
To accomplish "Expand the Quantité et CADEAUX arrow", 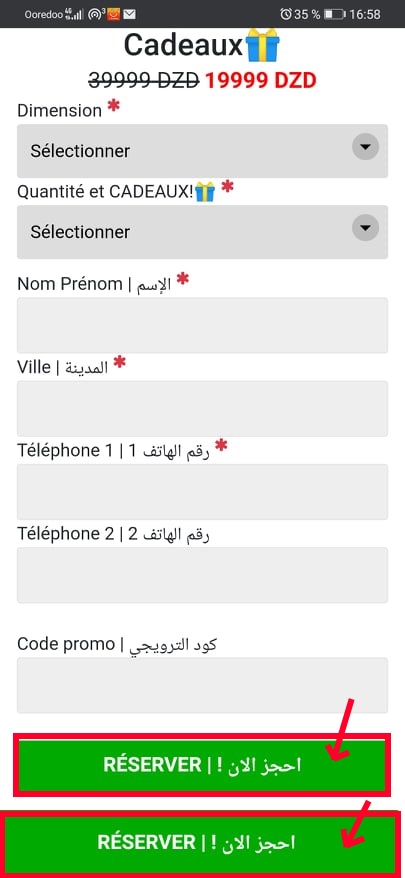I will tap(365, 228).
